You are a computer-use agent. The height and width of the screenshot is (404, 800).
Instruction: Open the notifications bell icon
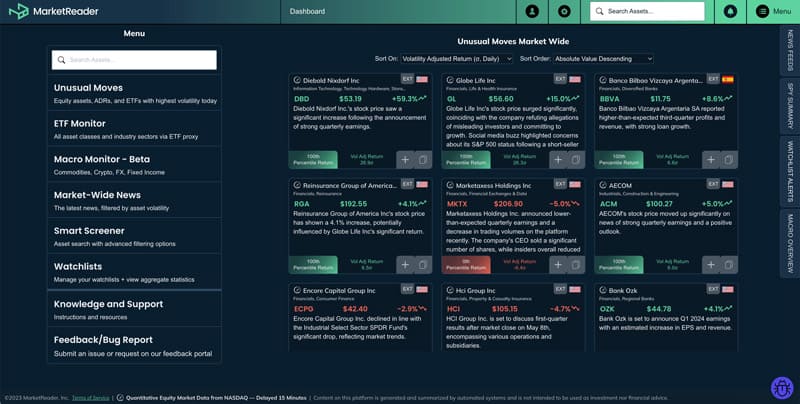click(x=730, y=11)
